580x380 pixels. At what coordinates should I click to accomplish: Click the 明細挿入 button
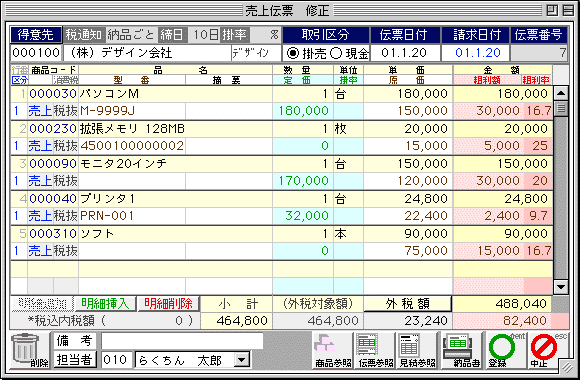[105, 304]
